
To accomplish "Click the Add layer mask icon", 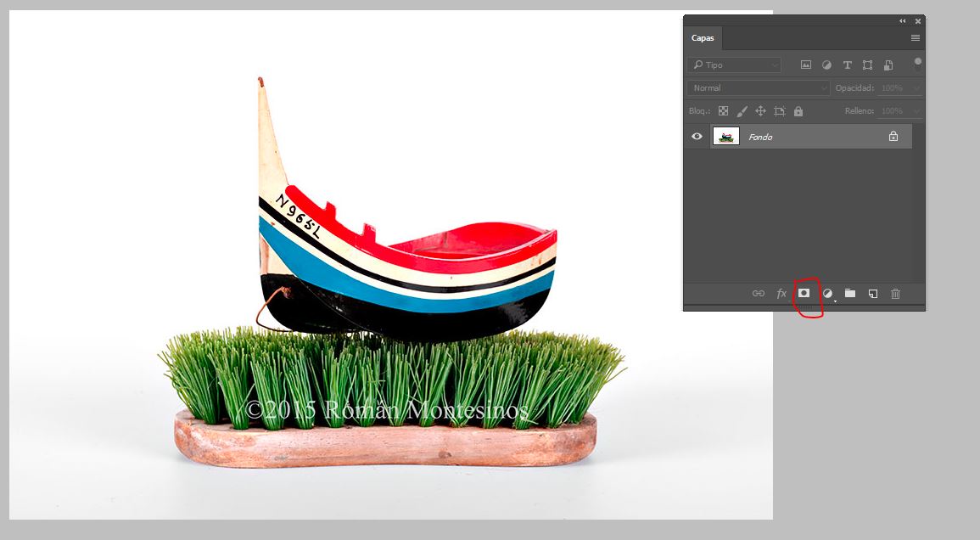I will 804,293.
